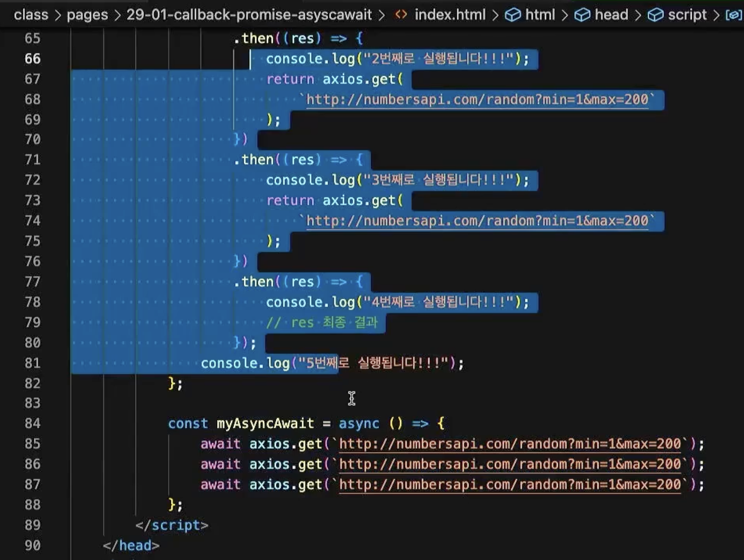Expand the chevron after 'head' breadcrumb
The width and height of the screenshot is (744, 560).
pos(638,16)
